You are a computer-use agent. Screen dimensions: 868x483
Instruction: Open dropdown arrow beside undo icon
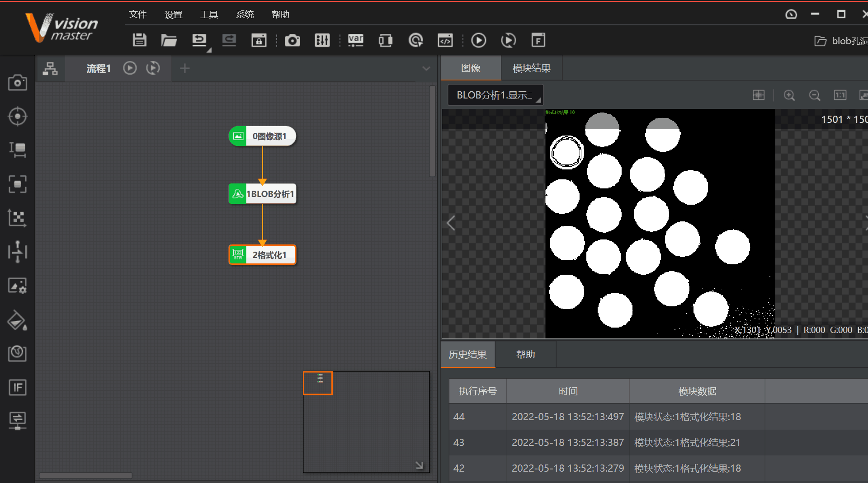point(209,50)
